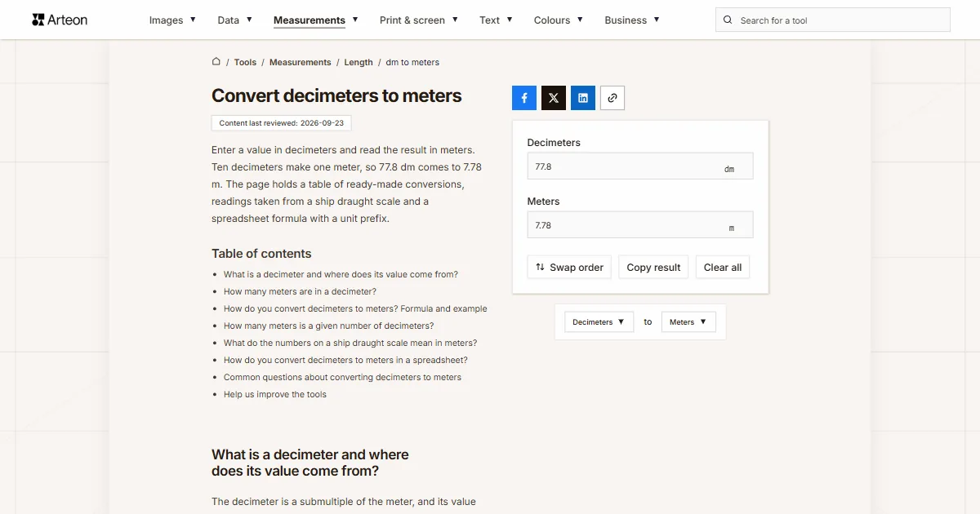980x514 pixels.
Task: Open Length breadcrumb link
Action: coord(359,62)
